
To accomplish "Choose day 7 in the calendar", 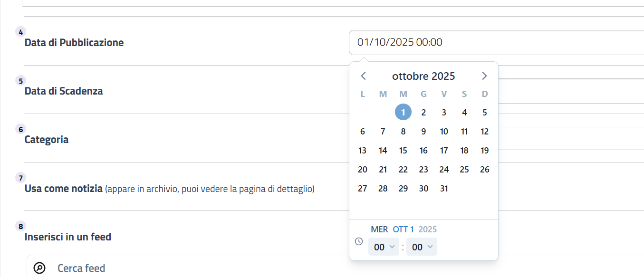I will click(383, 132).
